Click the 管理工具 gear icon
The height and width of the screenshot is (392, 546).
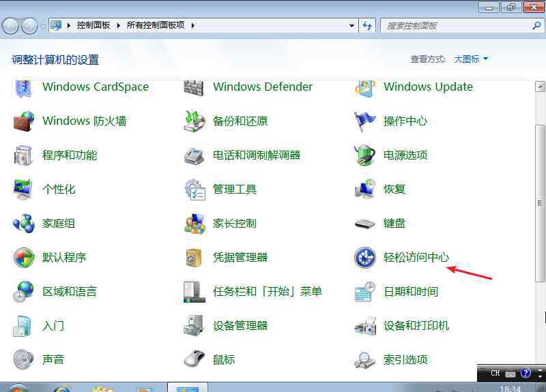(x=195, y=190)
